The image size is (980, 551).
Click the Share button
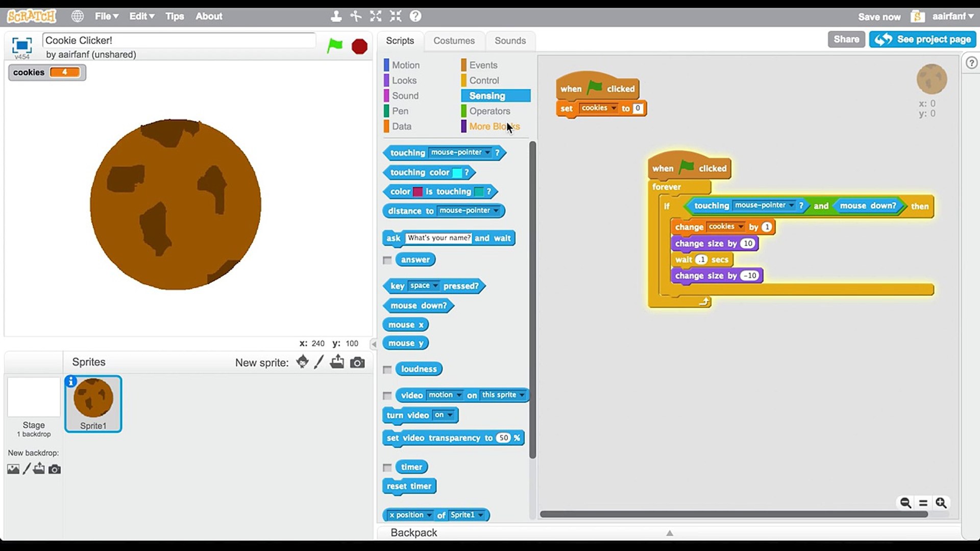[x=846, y=39]
